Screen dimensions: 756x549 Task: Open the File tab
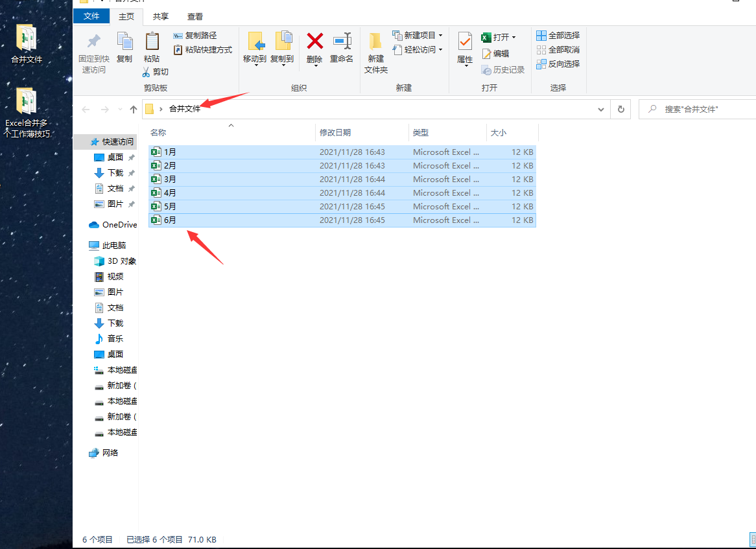tap(91, 16)
